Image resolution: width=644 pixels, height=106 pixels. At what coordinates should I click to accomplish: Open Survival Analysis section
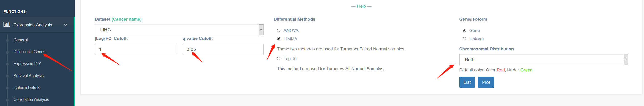[x=28, y=76]
